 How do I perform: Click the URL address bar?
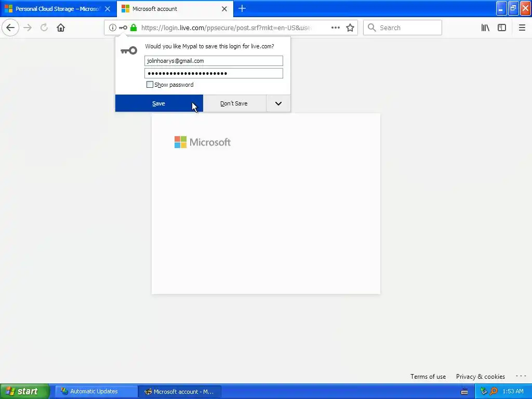tap(225, 28)
